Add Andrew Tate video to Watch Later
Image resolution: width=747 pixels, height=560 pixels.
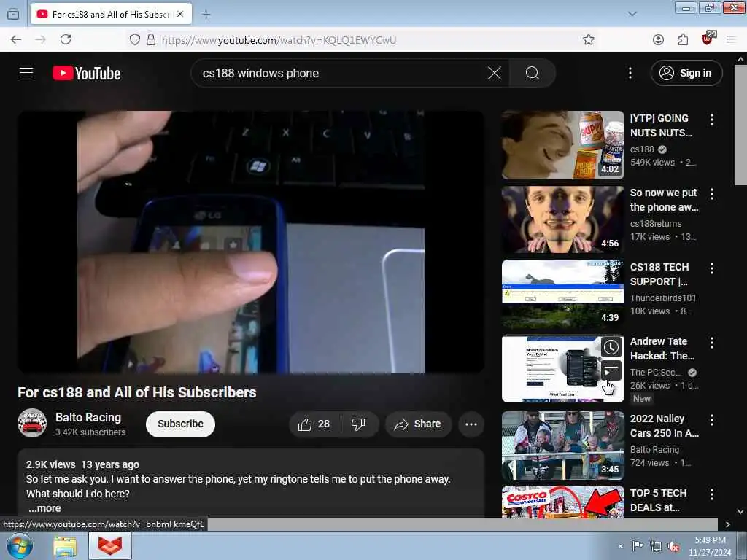pos(611,347)
